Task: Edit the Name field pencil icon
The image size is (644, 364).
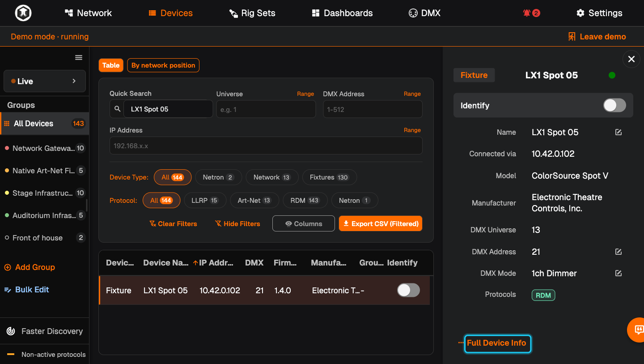Action: [x=619, y=132]
